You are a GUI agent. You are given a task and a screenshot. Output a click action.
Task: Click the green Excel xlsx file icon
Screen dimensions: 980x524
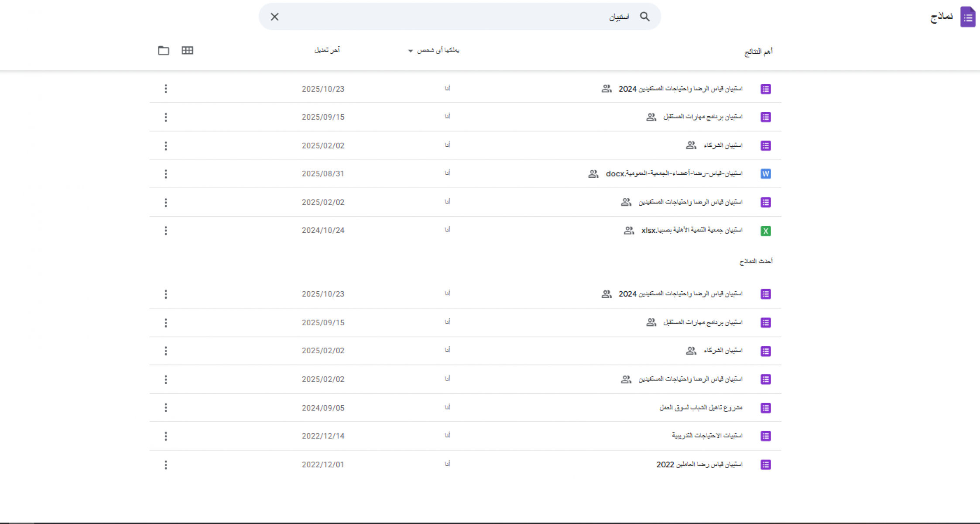[x=765, y=231]
